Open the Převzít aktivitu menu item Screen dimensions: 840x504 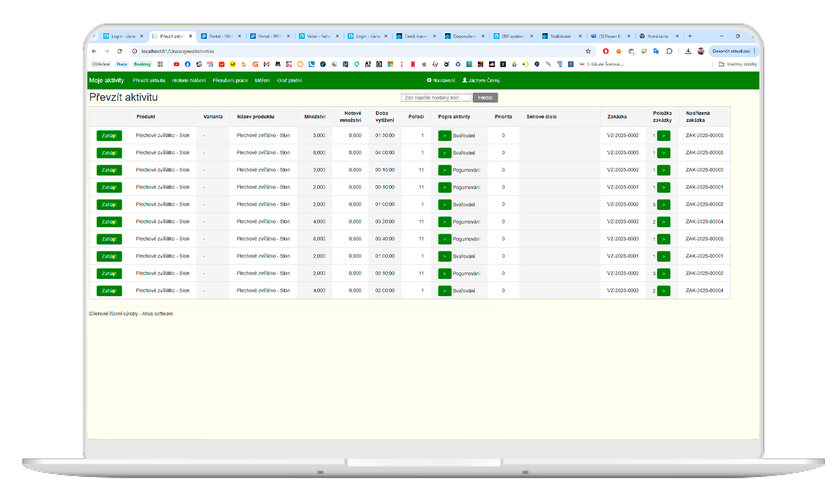[149, 80]
